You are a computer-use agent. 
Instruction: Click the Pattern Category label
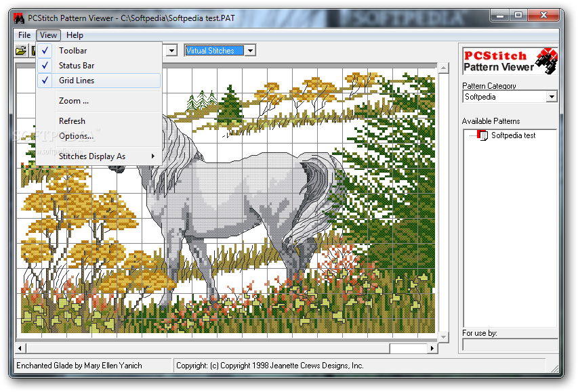tap(489, 86)
